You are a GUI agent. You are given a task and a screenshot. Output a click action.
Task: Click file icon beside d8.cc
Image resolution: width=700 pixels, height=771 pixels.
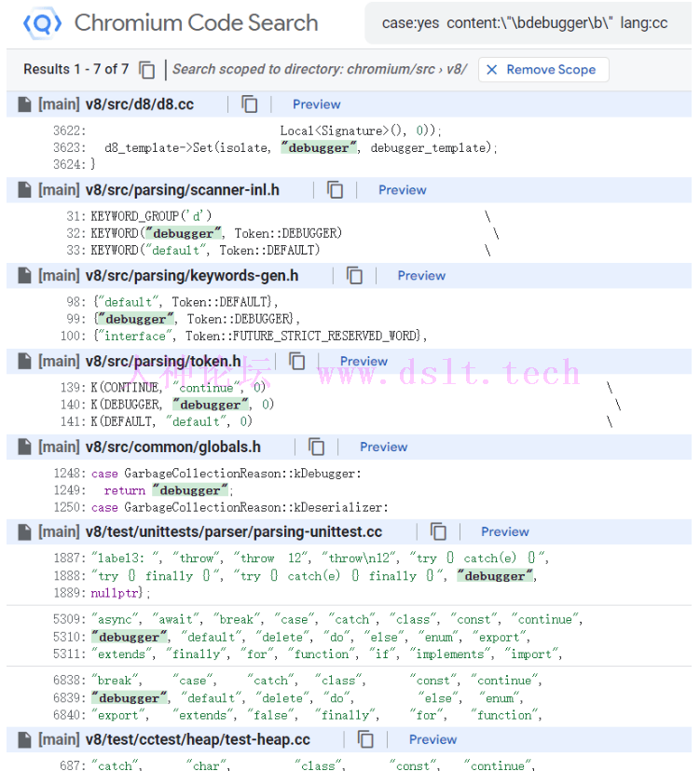point(24,104)
